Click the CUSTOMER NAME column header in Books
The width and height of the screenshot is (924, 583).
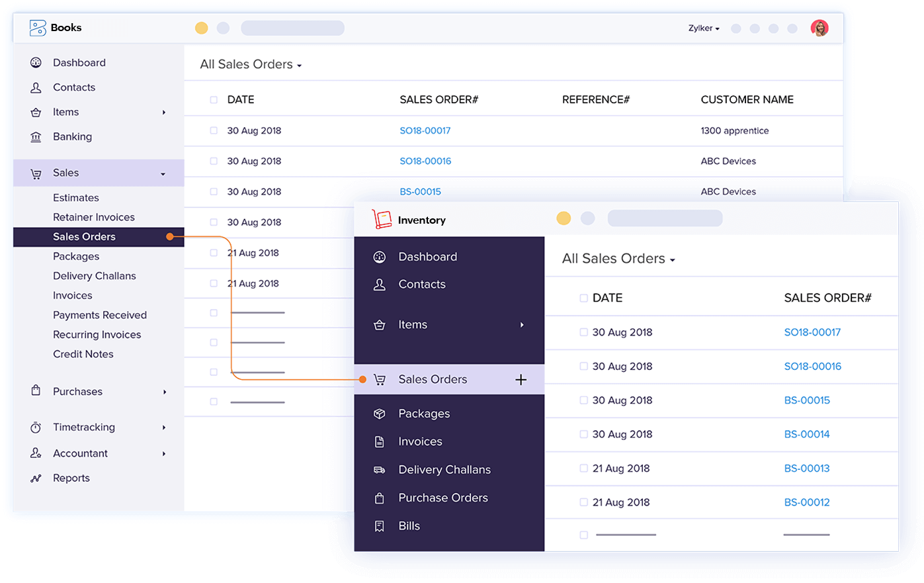(747, 100)
